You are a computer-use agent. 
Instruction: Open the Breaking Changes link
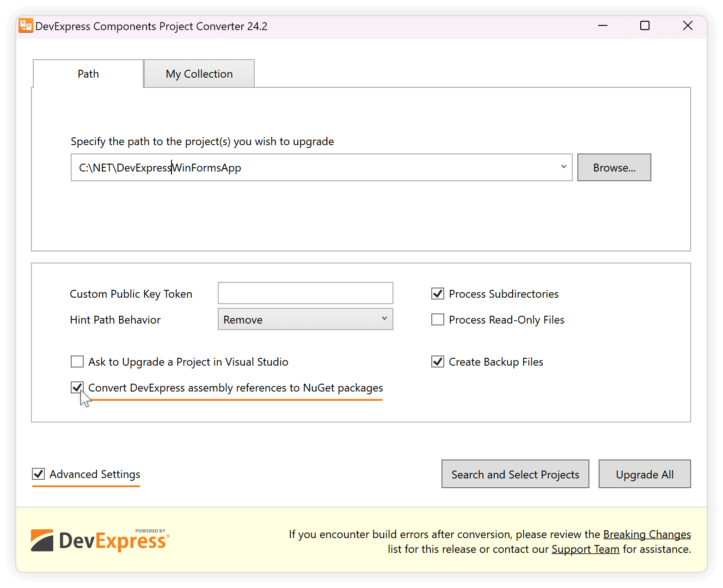[647, 534]
